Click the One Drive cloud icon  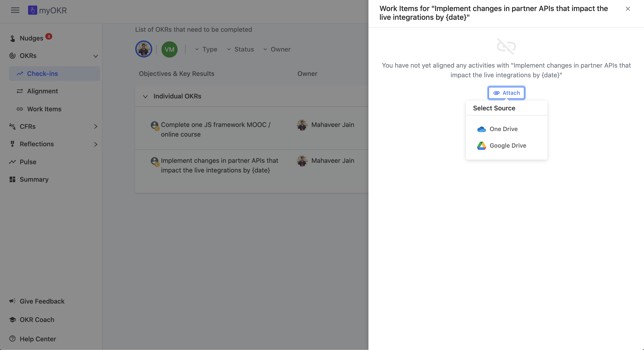[x=481, y=129]
